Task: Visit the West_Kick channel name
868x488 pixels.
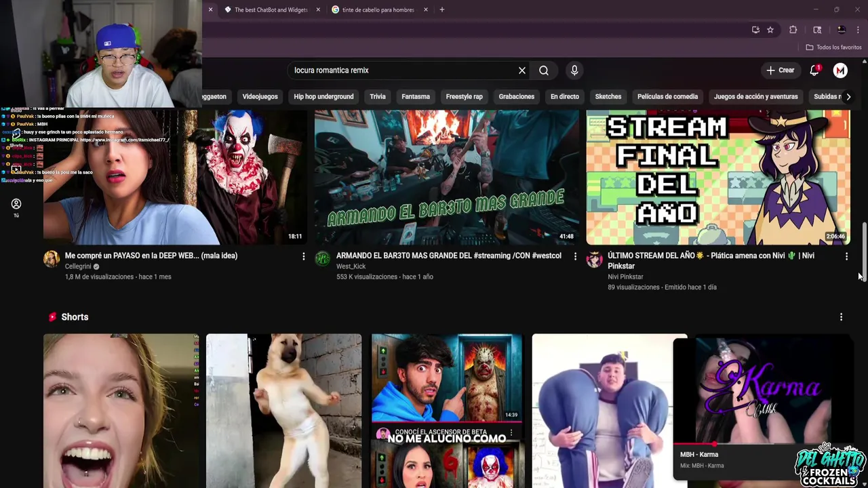Action: [x=351, y=266]
